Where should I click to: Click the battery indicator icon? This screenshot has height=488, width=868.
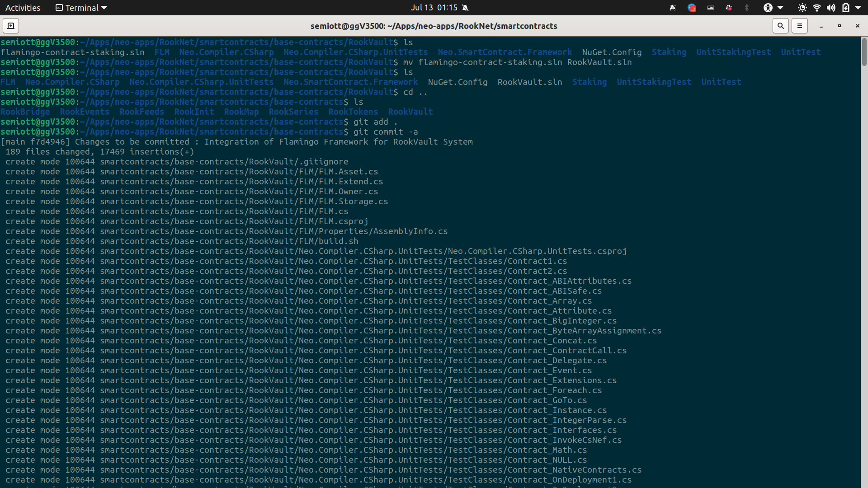(x=846, y=8)
